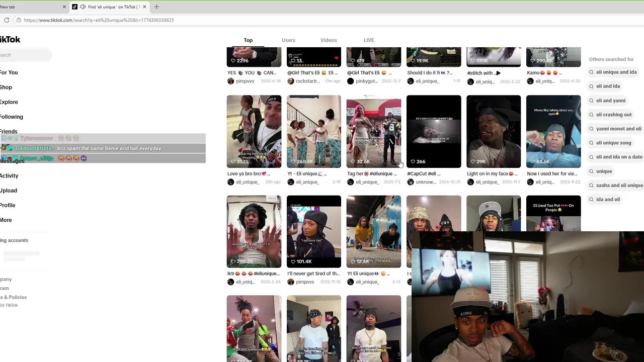Viewport: 644px width, 362px height.
Task: Search icon beside 'yanni monet and eli'
Action: 592,129
